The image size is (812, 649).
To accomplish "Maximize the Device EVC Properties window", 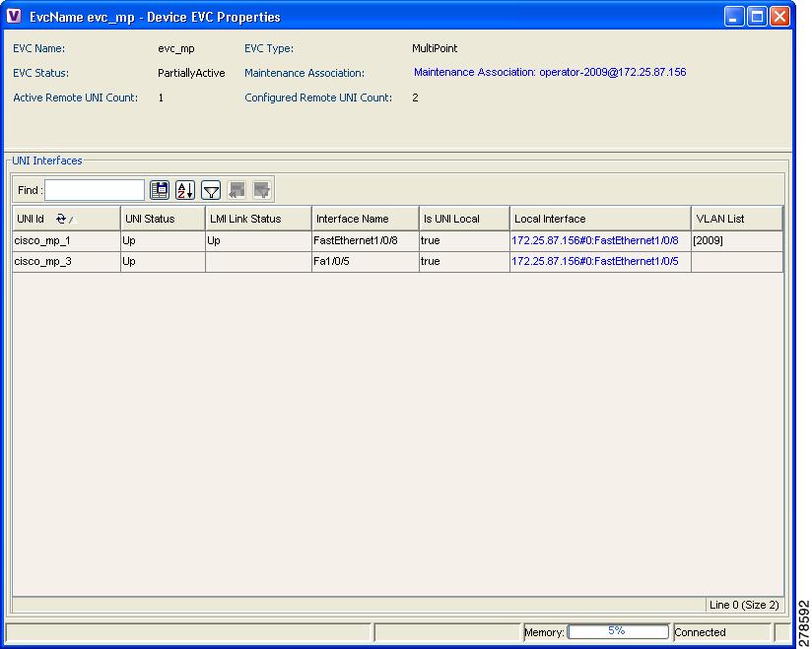I will click(x=757, y=17).
